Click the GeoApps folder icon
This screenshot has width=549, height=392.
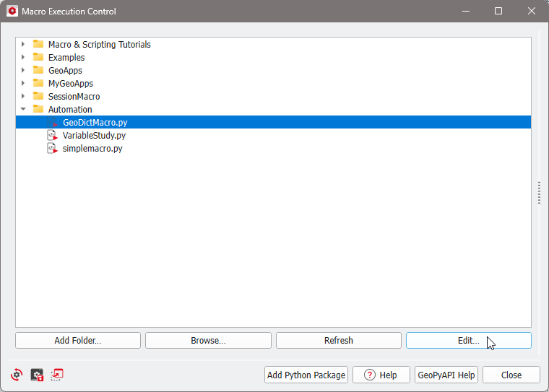(x=38, y=70)
